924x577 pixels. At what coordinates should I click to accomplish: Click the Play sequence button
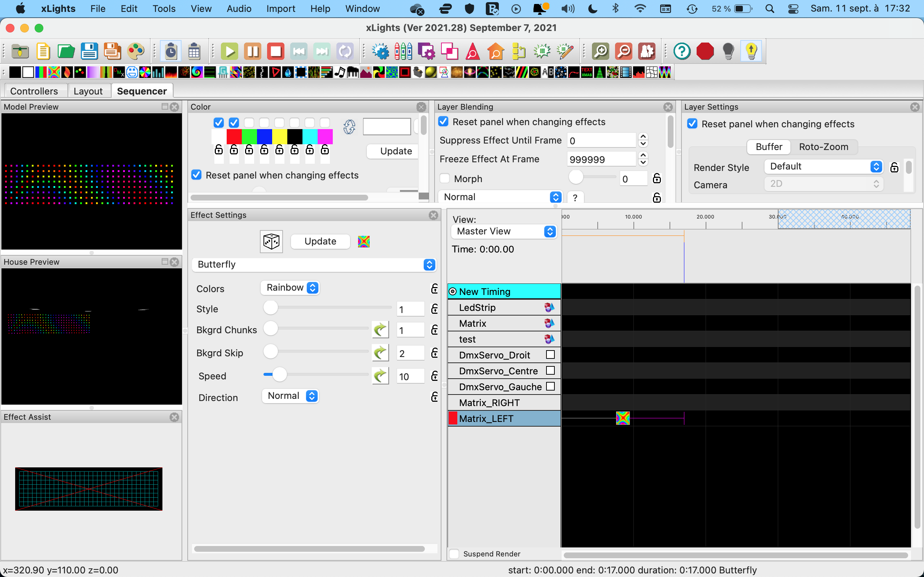point(230,51)
